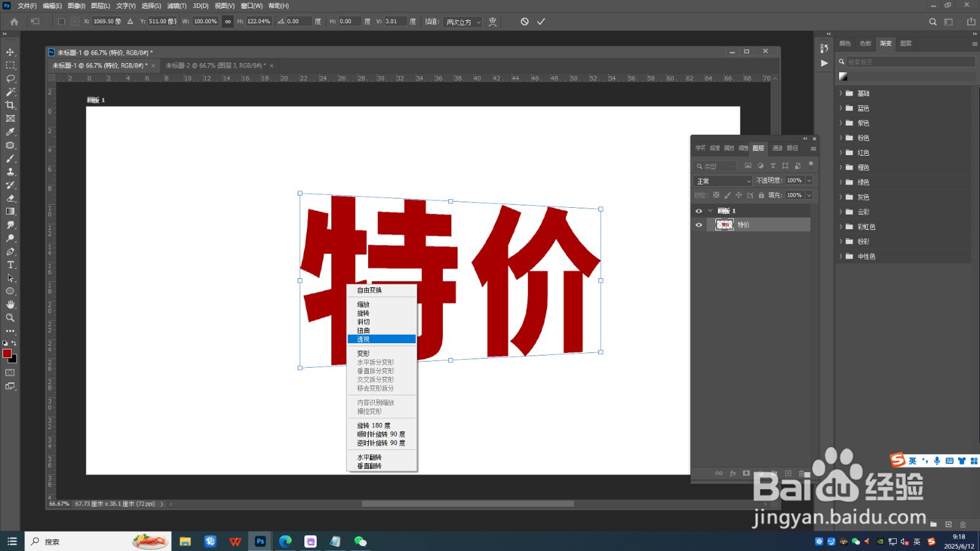Image resolution: width=980 pixels, height=551 pixels.
Task: Collapse the 画板 1 artboard group
Action: tap(710, 211)
